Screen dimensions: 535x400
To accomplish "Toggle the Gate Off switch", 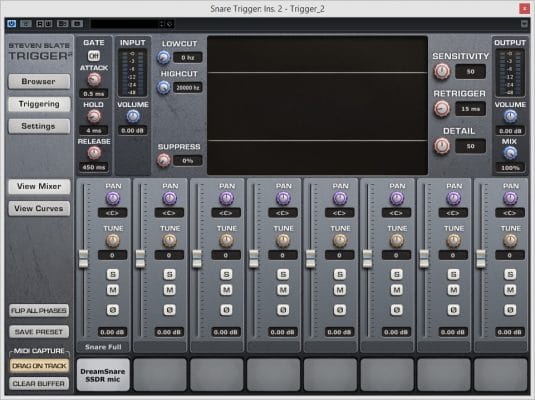I will pyautogui.click(x=93, y=55).
